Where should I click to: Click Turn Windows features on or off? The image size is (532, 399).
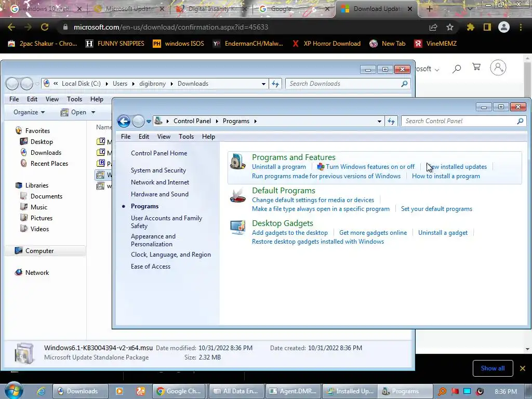pyautogui.click(x=370, y=167)
